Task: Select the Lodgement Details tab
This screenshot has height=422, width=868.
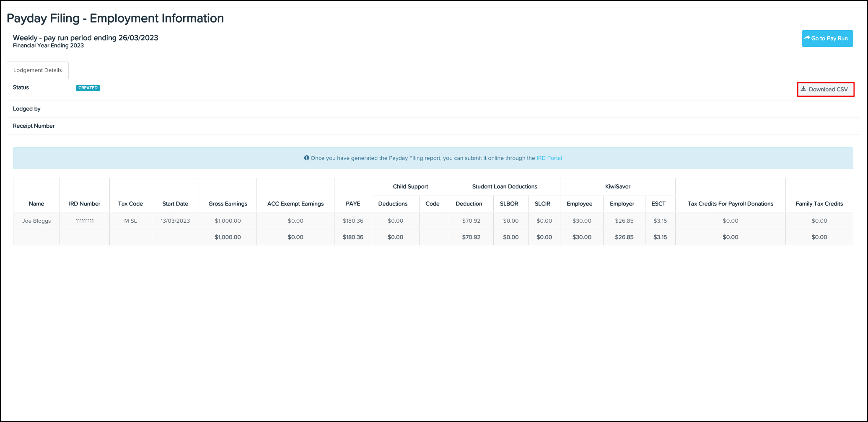Action: (x=38, y=70)
